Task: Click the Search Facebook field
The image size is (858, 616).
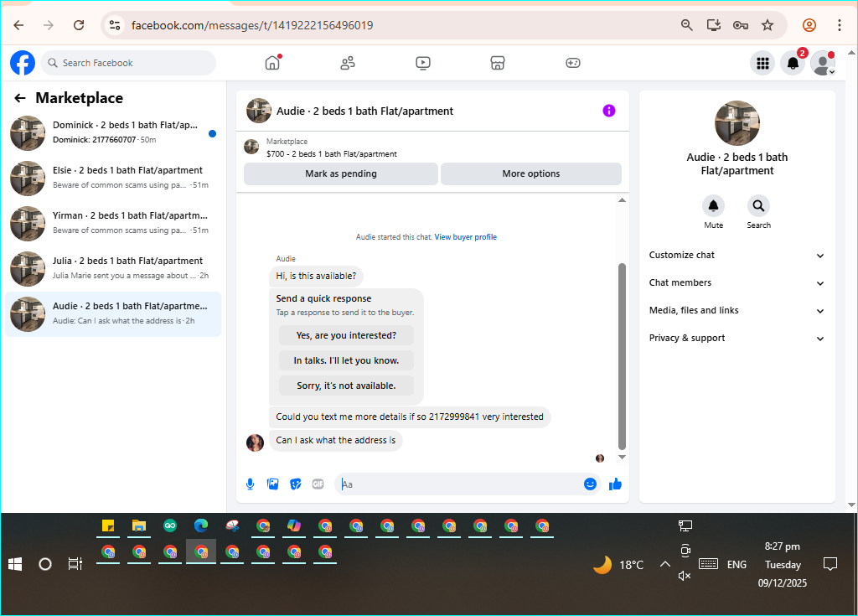Action: pyautogui.click(x=128, y=63)
